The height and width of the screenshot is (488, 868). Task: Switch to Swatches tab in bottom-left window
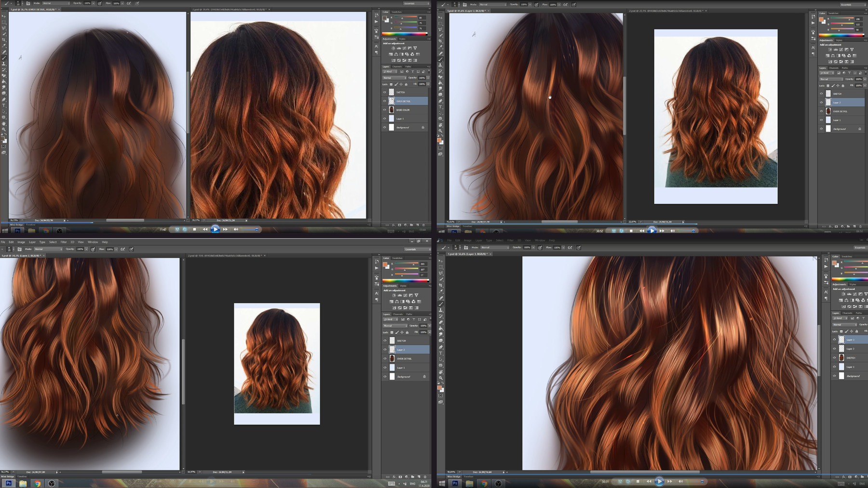coord(397,258)
